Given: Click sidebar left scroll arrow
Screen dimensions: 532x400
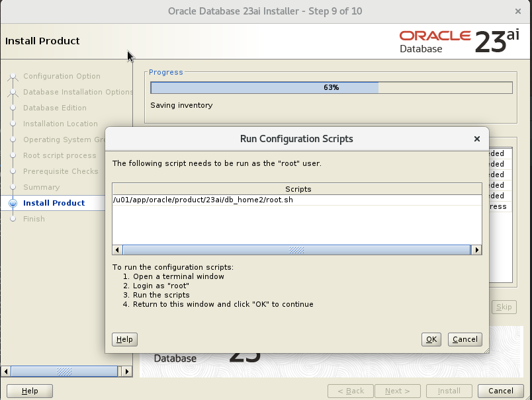Looking at the screenshot, I should (x=6, y=371).
